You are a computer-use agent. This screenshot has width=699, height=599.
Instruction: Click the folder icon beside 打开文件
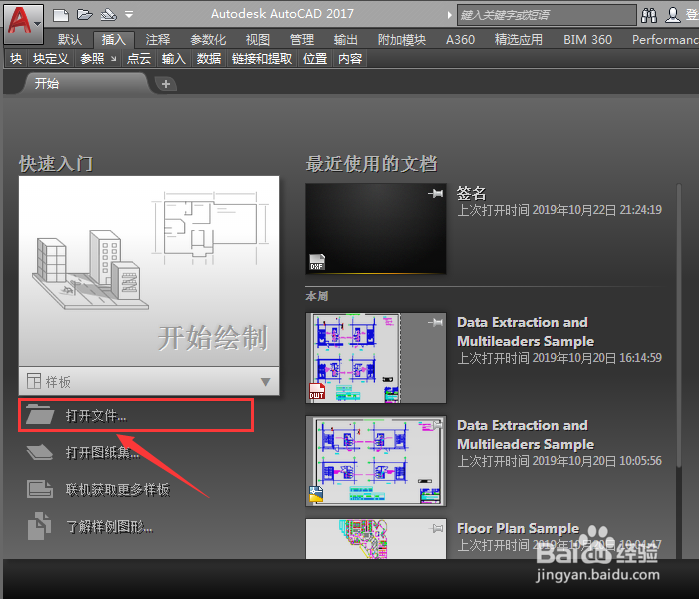(40, 414)
